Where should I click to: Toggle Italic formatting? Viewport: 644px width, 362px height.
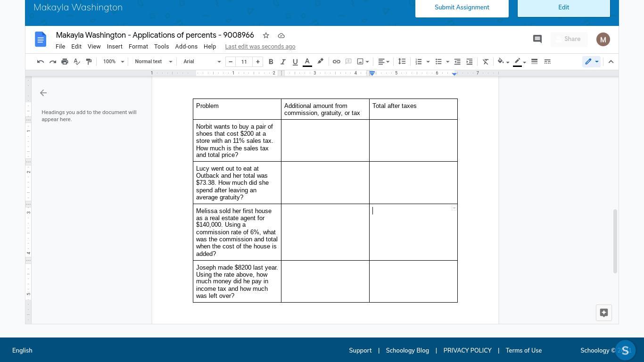click(283, 62)
